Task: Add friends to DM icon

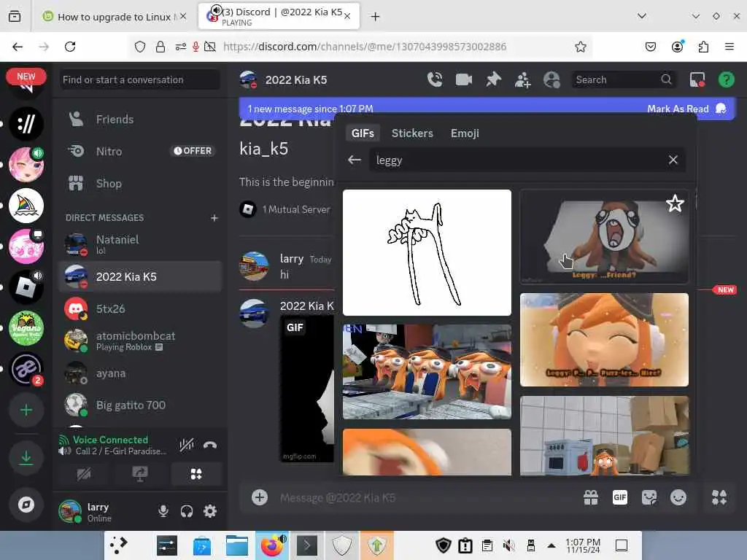Action: coord(522,79)
